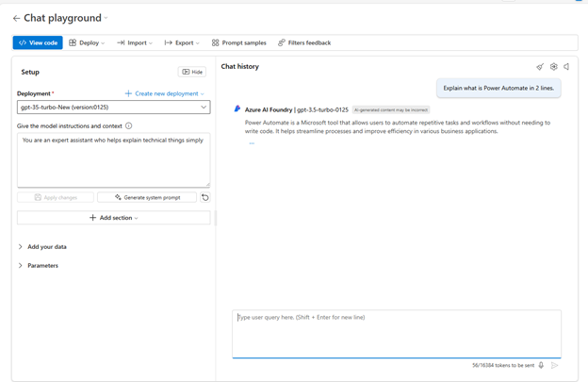The image size is (588, 382).
Task: Clear the chat with the broom icon
Action: click(540, 67)
